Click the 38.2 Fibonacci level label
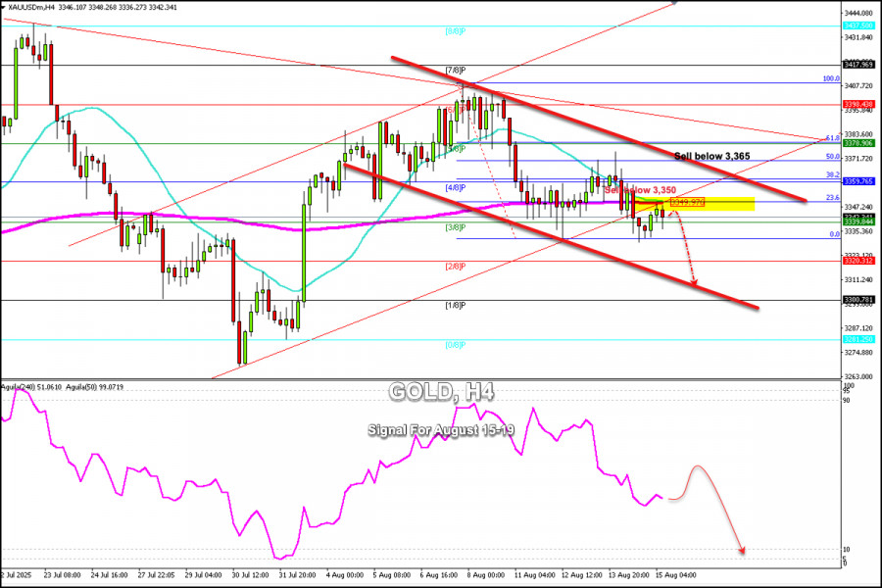 click(x=833, y=175)
